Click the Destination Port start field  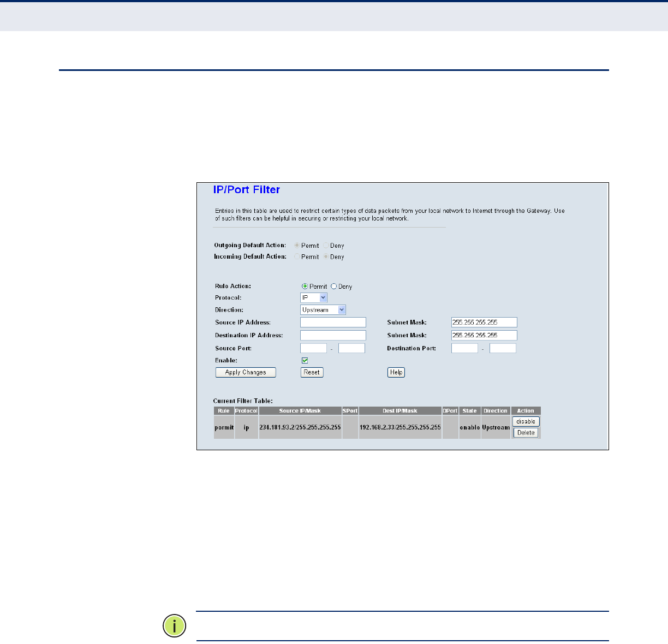point(464,348)
